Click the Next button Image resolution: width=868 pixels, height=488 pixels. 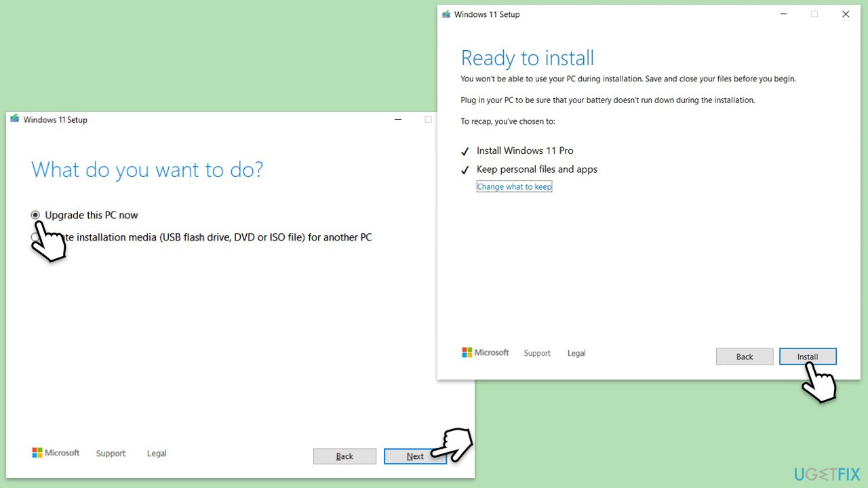pos(415,455)
